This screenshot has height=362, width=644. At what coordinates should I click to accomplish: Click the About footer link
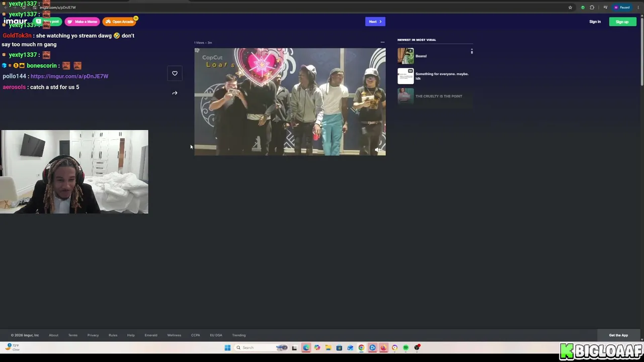tap(53, 335)
